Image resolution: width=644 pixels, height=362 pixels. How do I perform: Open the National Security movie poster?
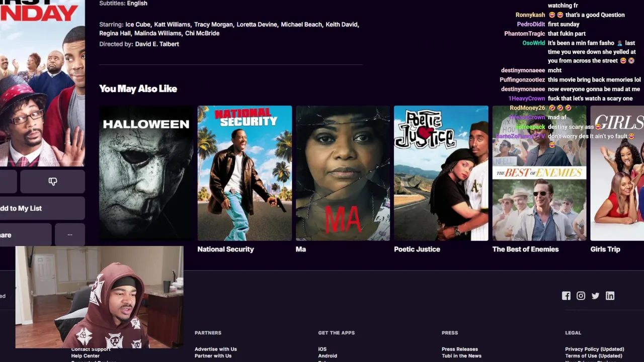(x=245, y=173)
